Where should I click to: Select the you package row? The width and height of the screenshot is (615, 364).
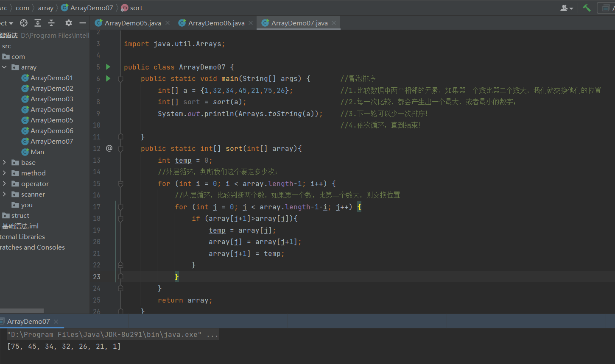[45, 205]
